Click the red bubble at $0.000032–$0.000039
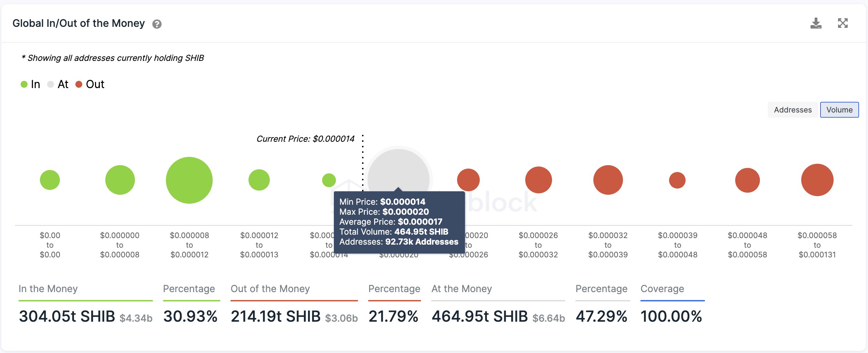The height and width of the screenshot is (353, 868). tap(608, 180)
